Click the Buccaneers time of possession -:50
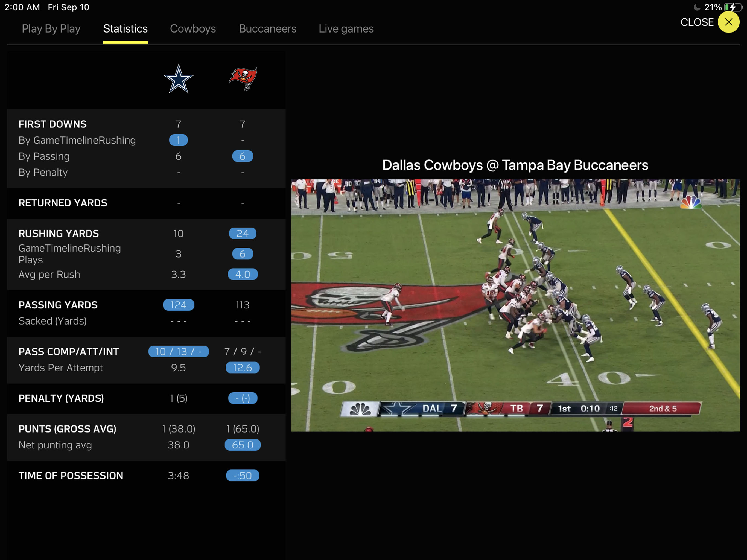 click(x=243, y=476)
